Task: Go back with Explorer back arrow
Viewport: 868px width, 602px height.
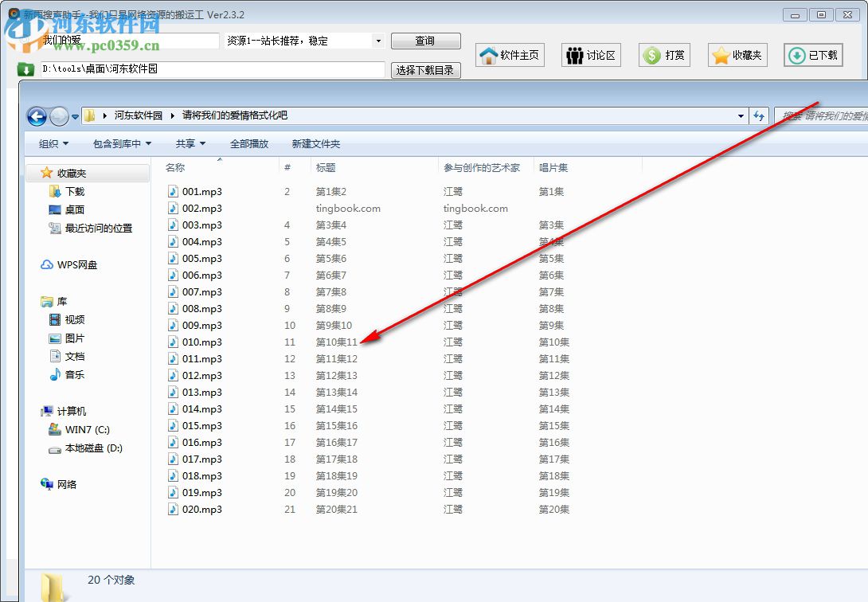Action: [x=37, y=116]
